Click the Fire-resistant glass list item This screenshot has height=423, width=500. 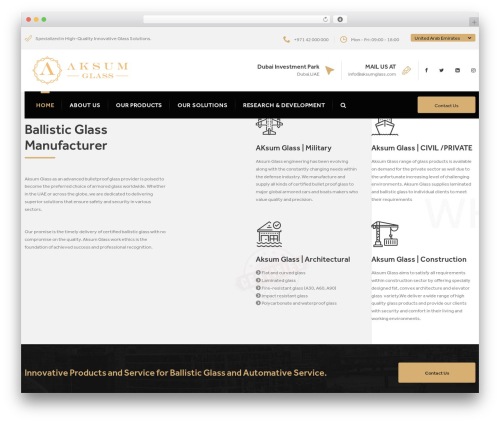point(296,288)
